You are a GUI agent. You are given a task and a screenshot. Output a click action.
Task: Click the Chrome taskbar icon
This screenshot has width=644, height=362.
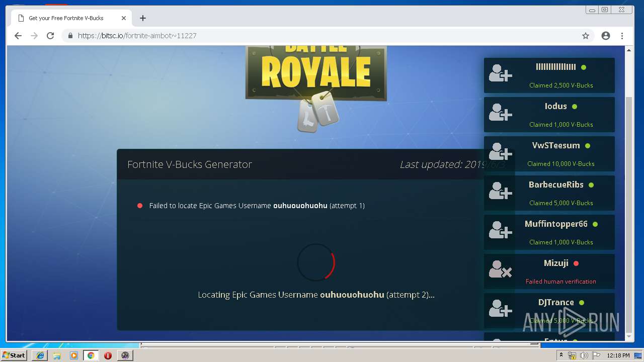(x=91, y=355)
